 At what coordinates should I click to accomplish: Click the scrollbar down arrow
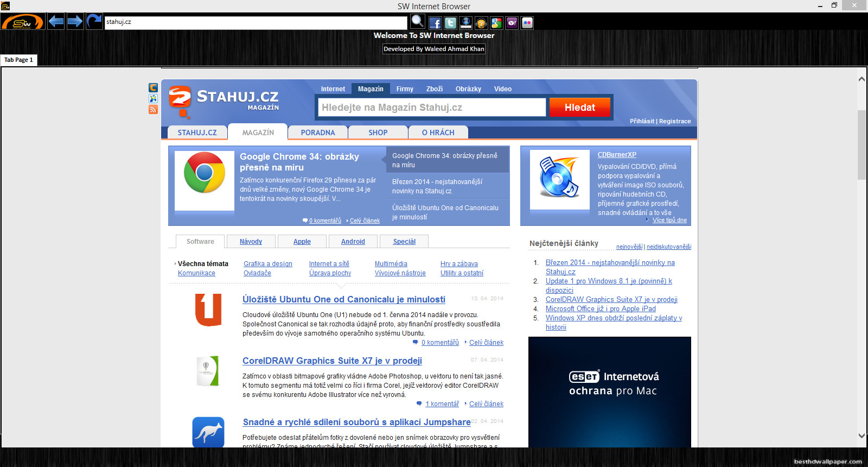pyautogui.click(x=861, y=436)
